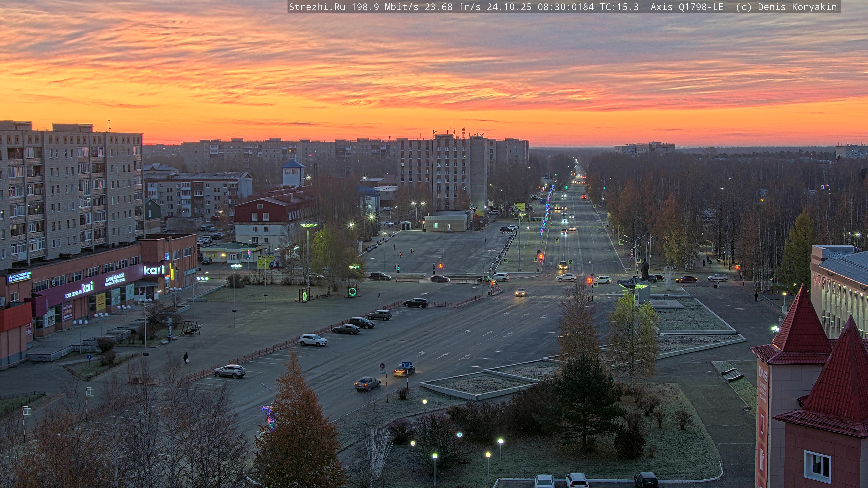The image size is (868, 488).
Task: Click the statue monument near intersection
Action: tap(645, 270)
